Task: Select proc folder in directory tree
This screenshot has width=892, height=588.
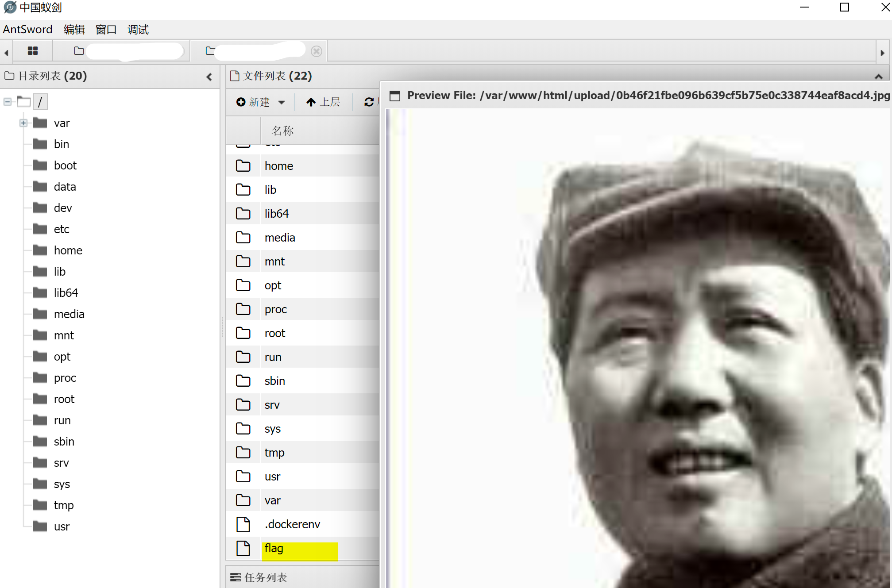Action: [65, 378]
